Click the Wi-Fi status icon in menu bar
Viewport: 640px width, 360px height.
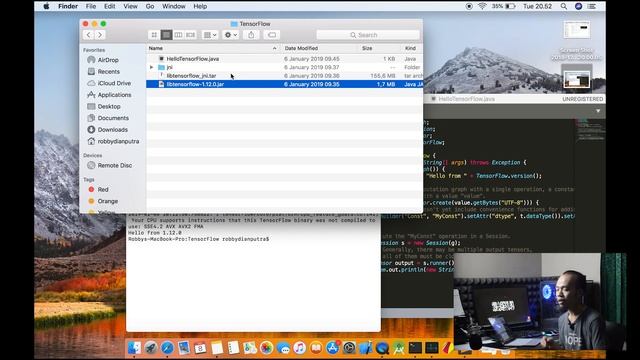[x=482, y=6]
